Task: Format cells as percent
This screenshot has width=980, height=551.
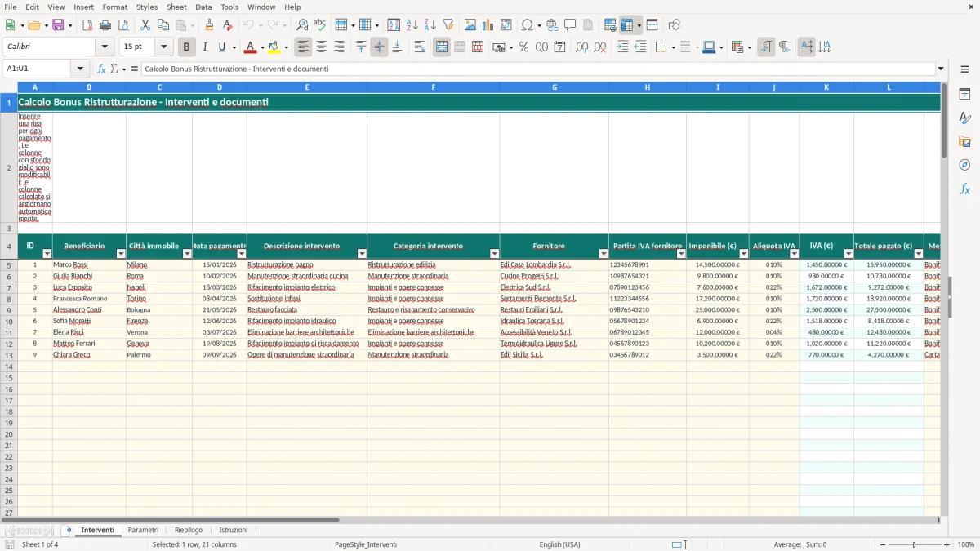Action: click(x=523, y=47)
